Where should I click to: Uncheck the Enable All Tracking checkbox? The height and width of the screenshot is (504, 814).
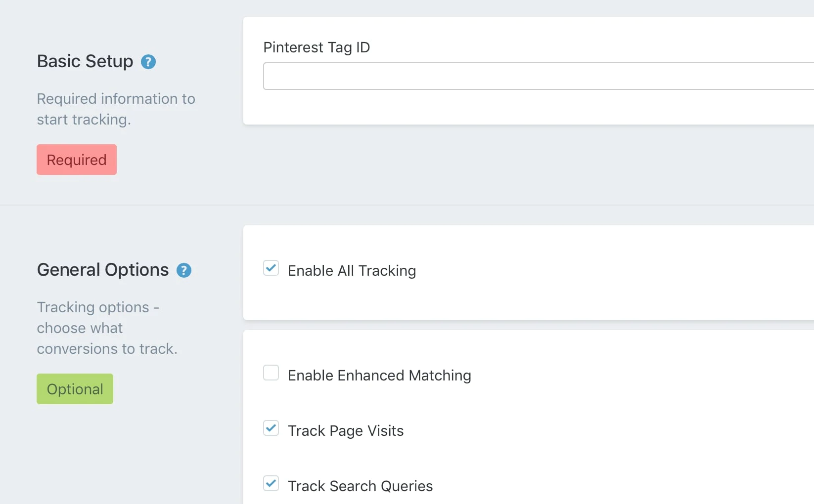tap(271, 268)
